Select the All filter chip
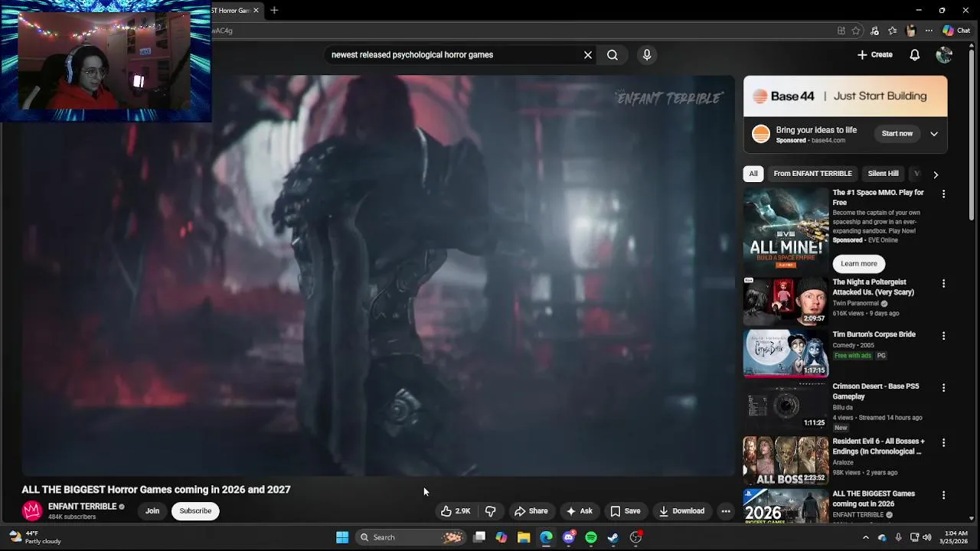 753,174
